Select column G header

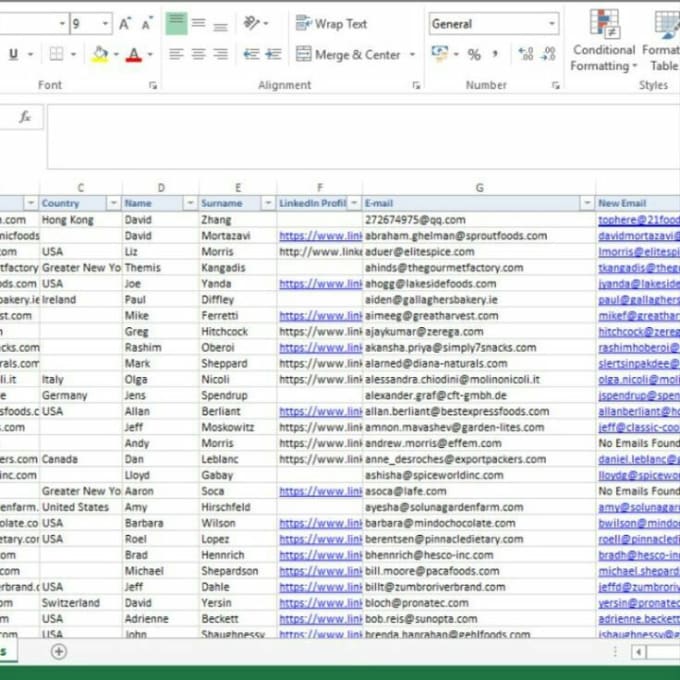point(479,188)
